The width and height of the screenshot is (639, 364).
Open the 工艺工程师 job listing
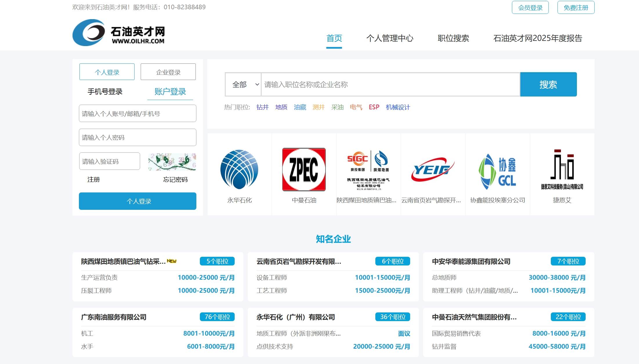[272, 290]
